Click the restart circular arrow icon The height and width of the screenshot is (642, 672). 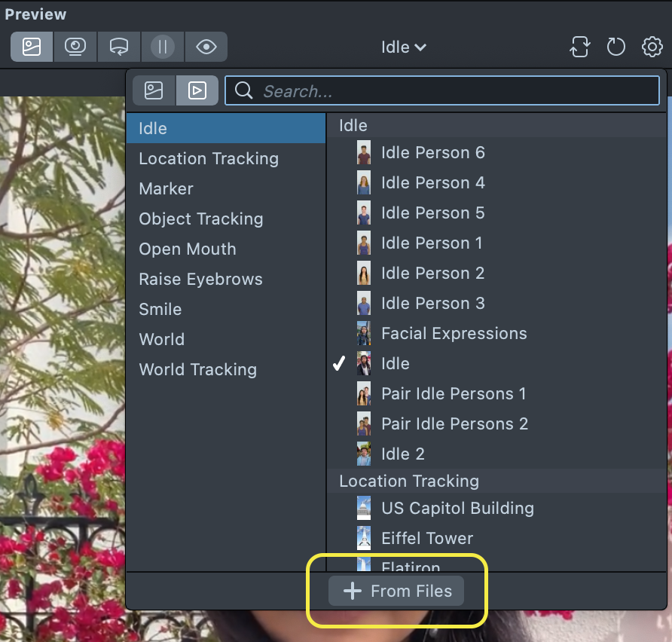coord(615,47)
